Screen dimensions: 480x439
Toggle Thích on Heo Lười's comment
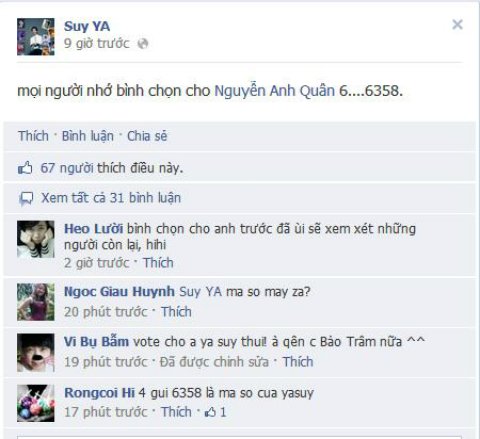[x=158, y=263]
